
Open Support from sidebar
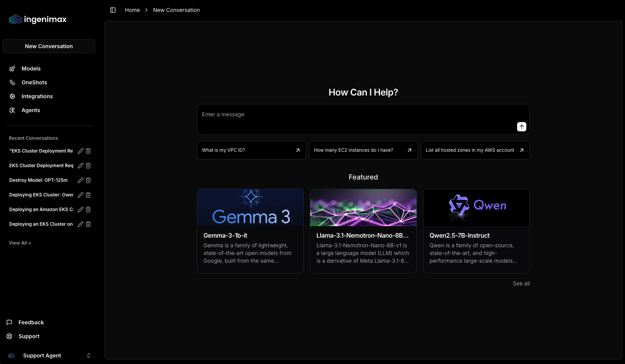(29, 336)
